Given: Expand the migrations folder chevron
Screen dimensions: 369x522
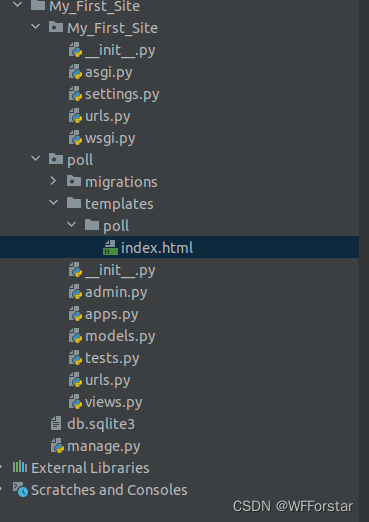Looking at the screenshot, I should (x=53, y=181).
